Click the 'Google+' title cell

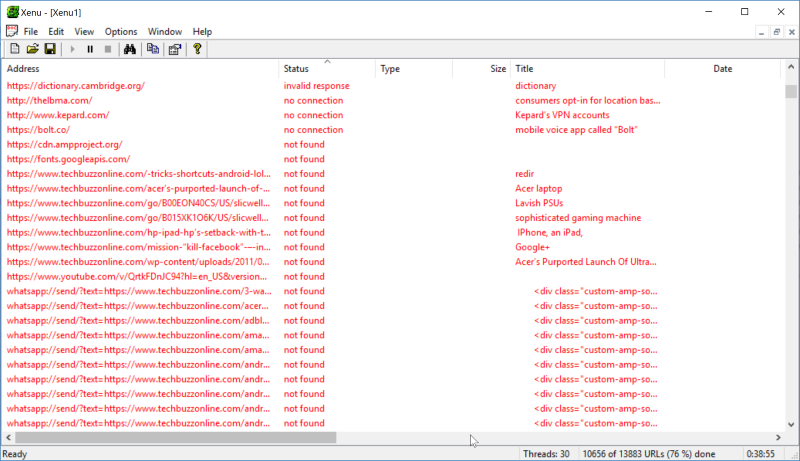pyautogui.click(x=532, y=247)
